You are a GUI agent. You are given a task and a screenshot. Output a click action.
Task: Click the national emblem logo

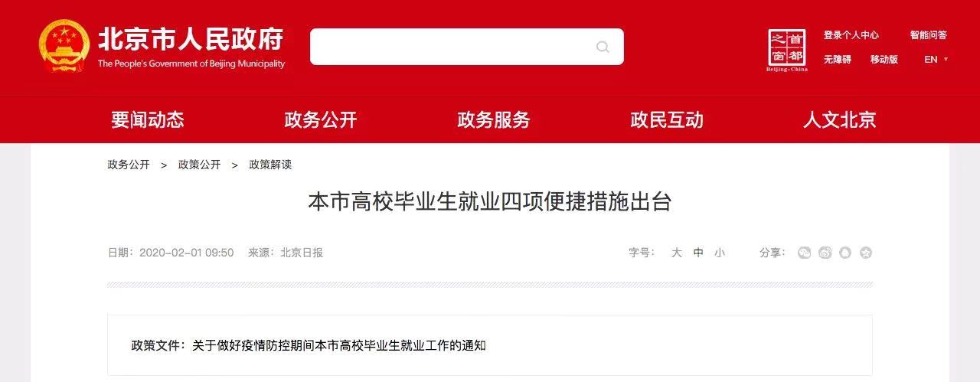pyautogui.click(x=64, y=45)
